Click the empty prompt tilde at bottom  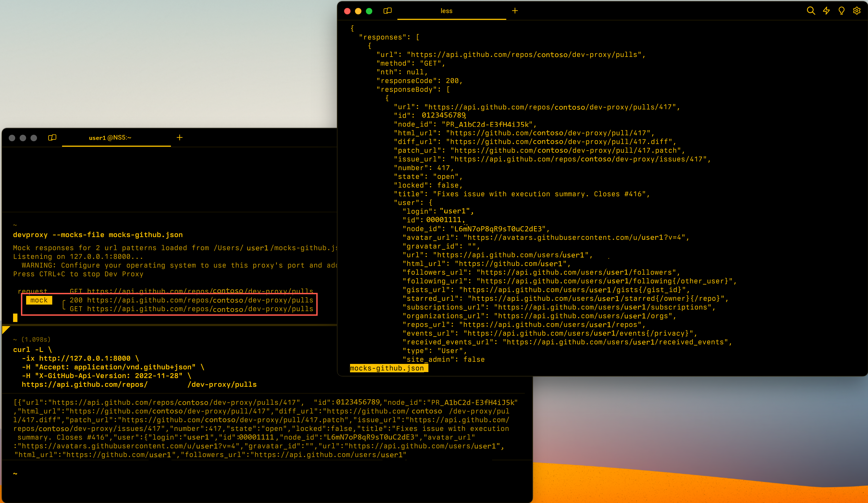tap(15, 473)
